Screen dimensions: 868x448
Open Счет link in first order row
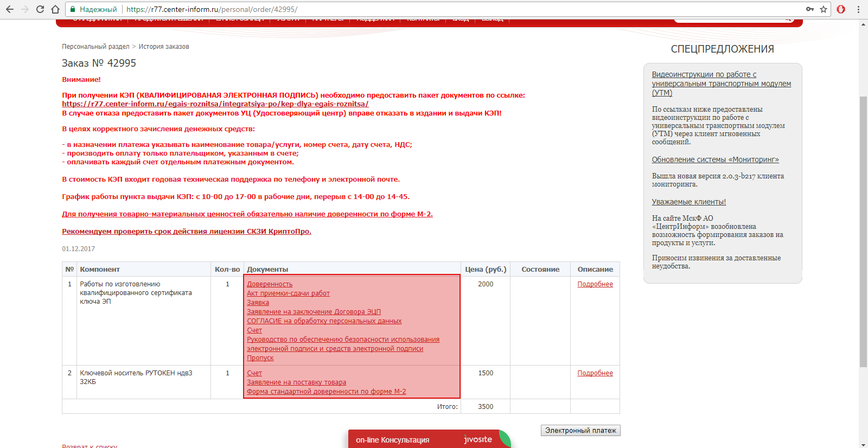[x=254, y=330]
